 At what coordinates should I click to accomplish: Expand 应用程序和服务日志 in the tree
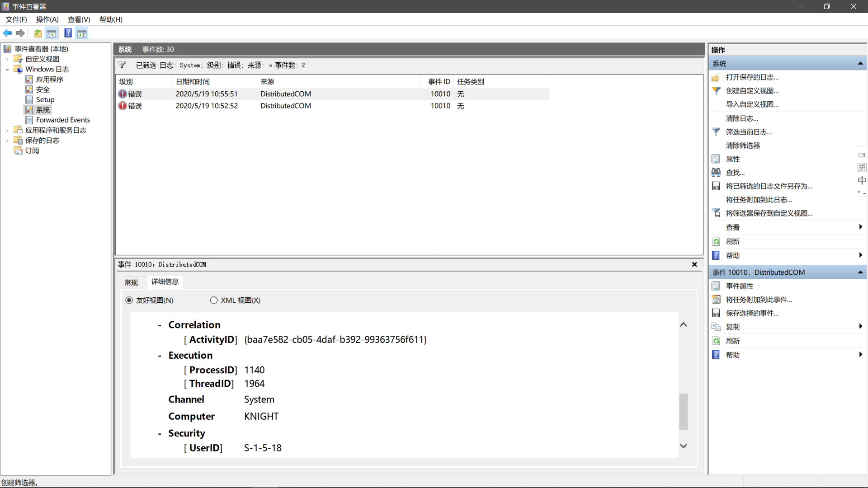(x=7, y=130)
